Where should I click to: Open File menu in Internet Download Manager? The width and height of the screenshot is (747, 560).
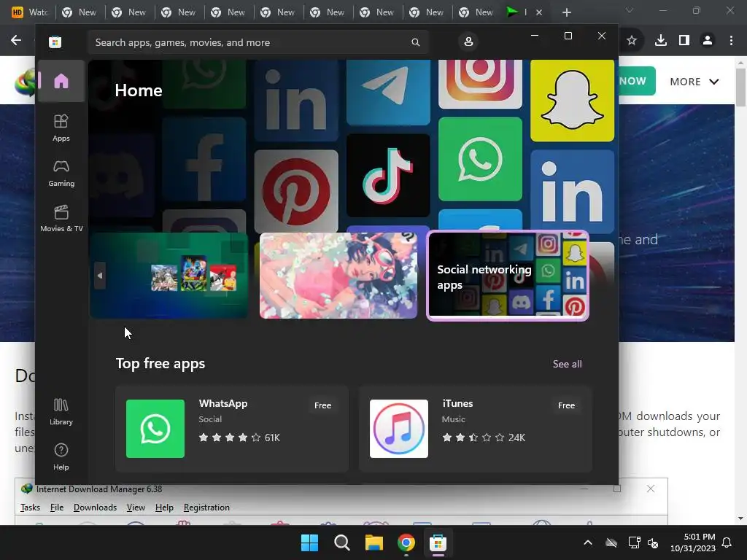click(57, 507)
